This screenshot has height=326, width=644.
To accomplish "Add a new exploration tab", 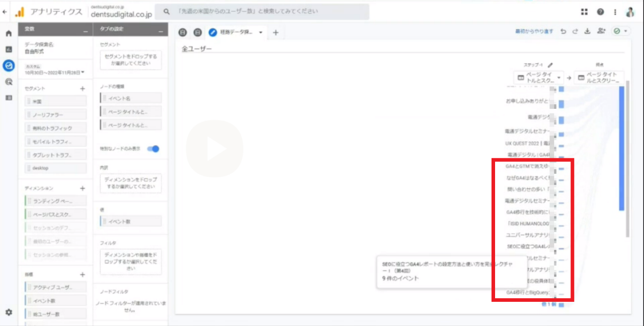I will (275, 33).
